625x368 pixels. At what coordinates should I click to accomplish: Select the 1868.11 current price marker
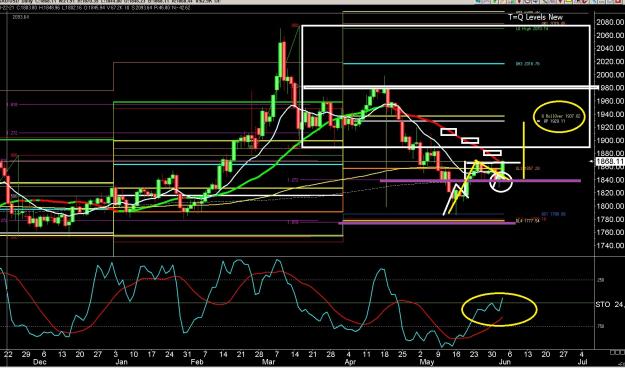(610, 161)
